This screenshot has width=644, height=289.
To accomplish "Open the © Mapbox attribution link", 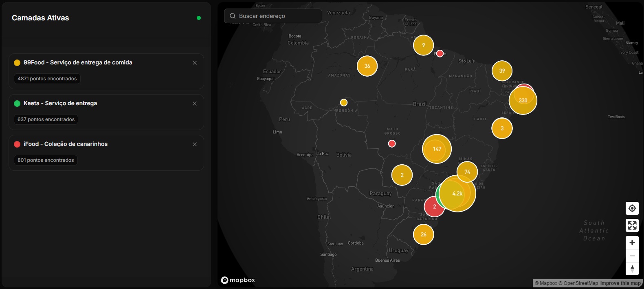I will point(546,283).
